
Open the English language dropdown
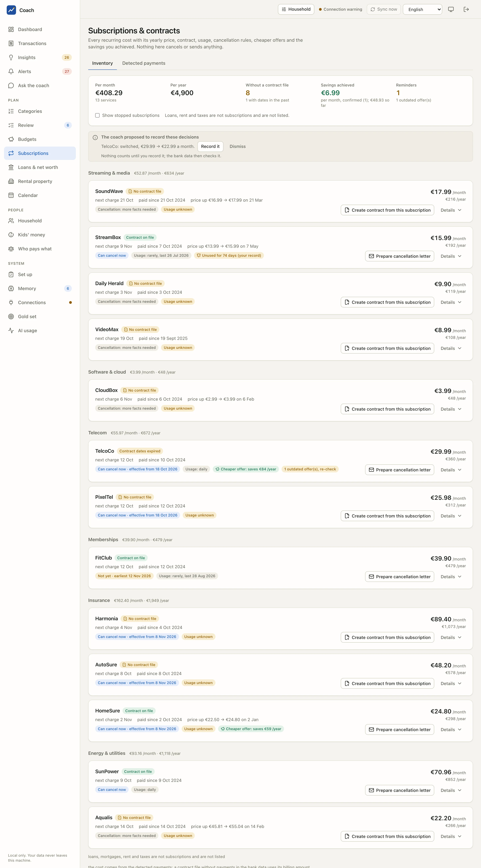422,10
